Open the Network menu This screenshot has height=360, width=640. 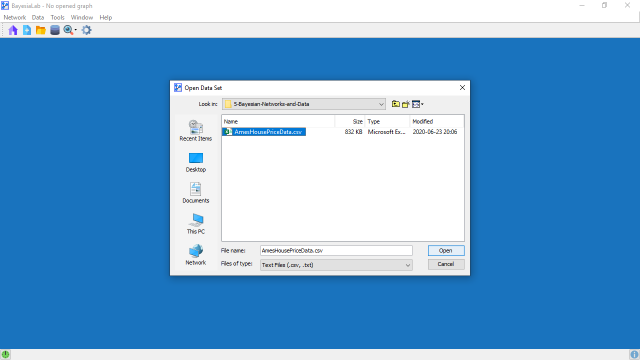15,18
